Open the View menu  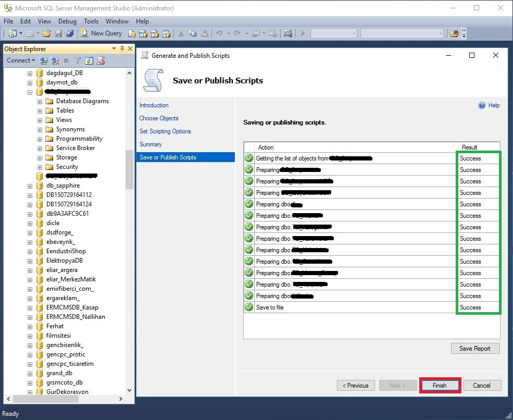click(x=44, y=21)
